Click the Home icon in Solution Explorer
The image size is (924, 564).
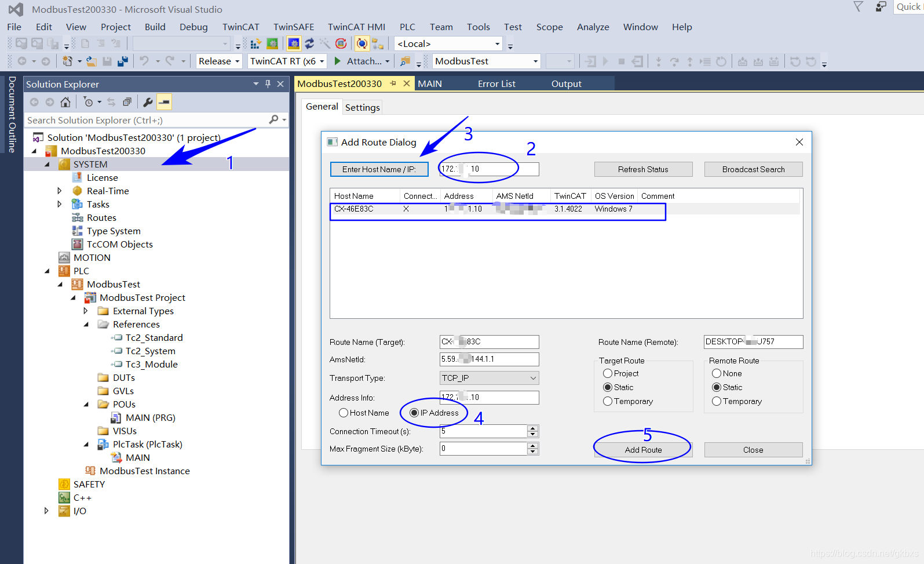point(65,102)
